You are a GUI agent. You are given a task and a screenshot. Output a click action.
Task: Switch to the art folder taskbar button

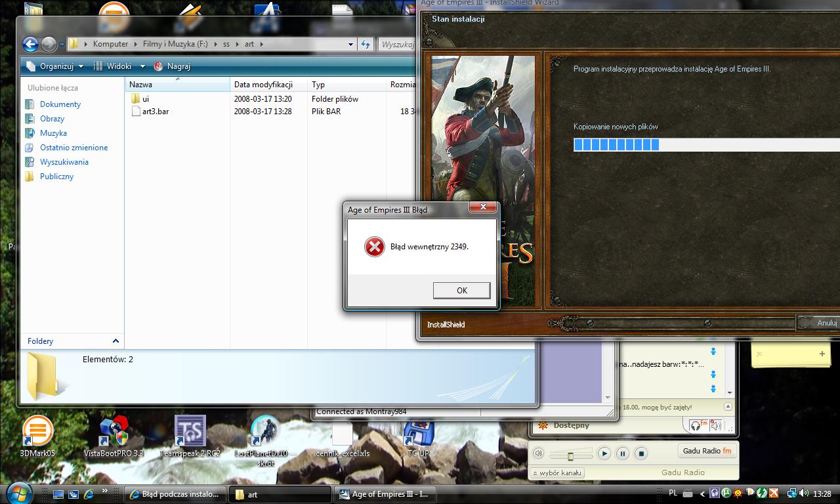(x=280, y=494)
